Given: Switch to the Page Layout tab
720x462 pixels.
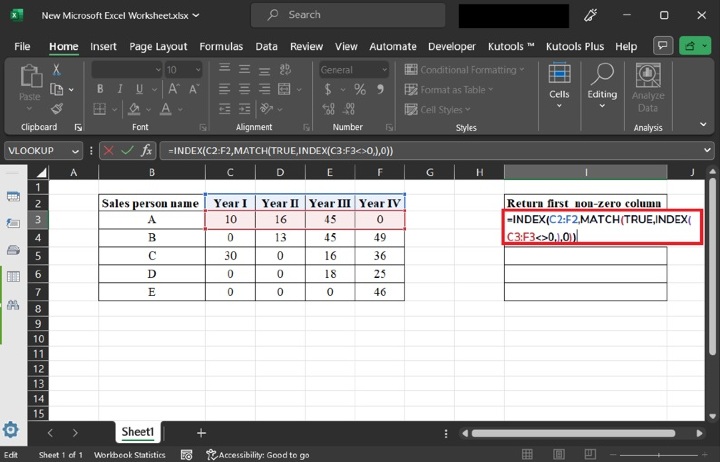Looking at the screenshot, I should pos(158,46).
